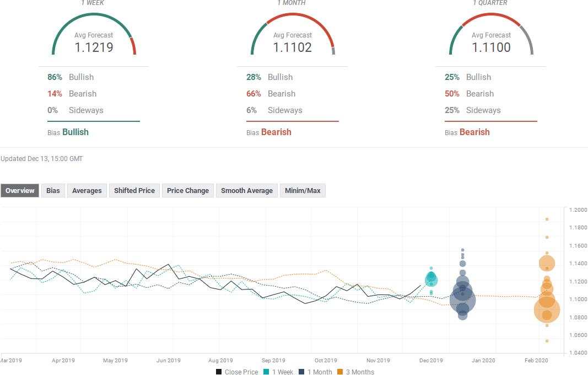
Task: Toggle the Close Price legend square
Action: tap(219, 372)
